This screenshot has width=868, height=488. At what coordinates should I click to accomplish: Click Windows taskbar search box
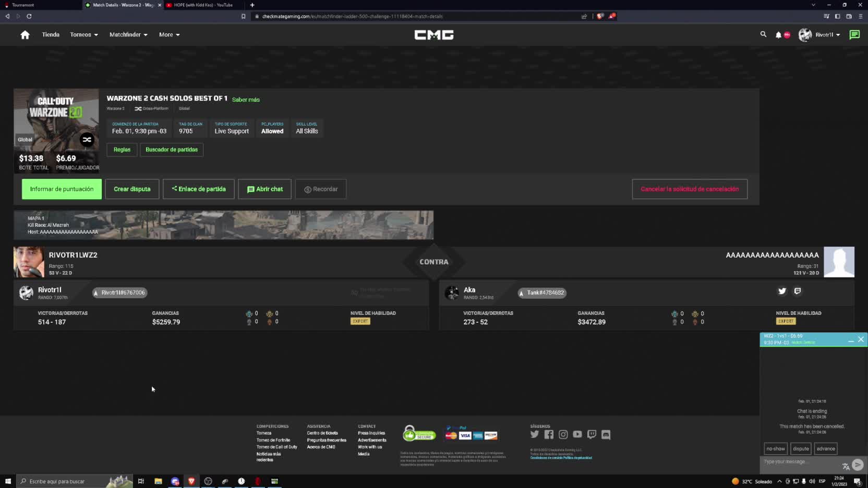click(75, 481)
